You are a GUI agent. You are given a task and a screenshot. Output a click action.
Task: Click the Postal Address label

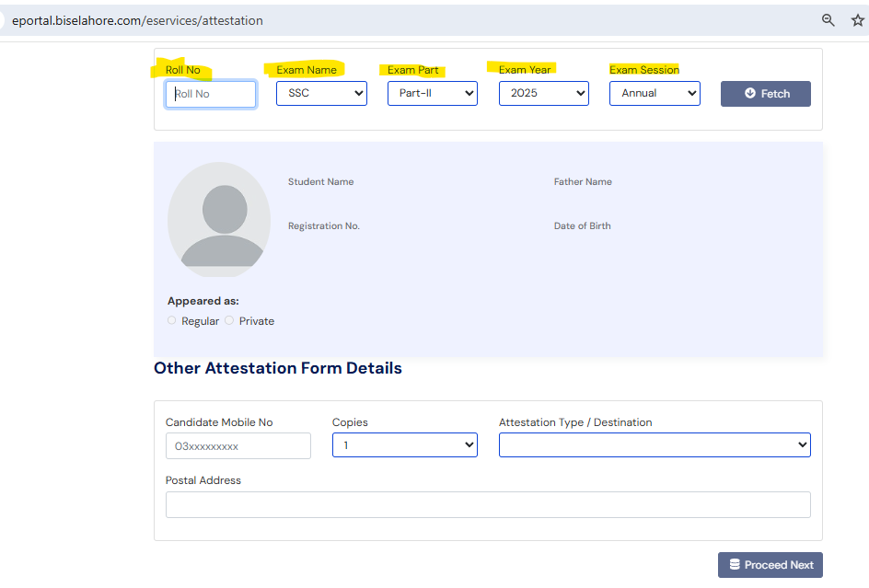tap(203, 480)
